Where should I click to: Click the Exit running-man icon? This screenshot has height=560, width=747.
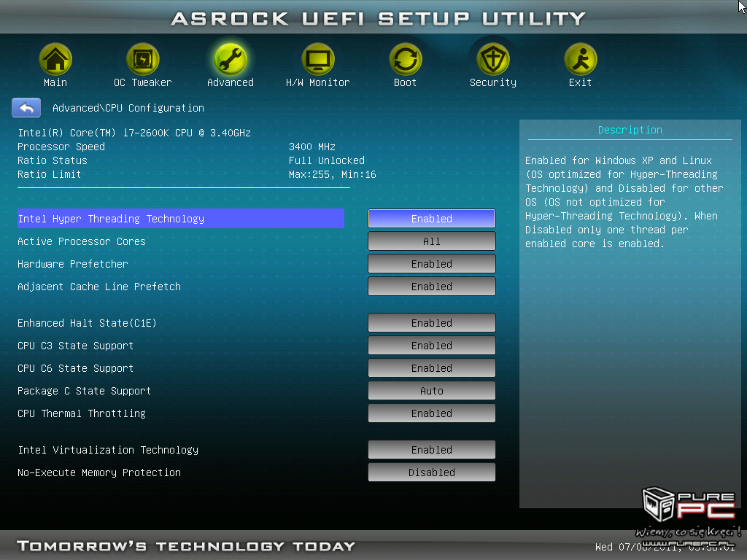coord(580,59)
